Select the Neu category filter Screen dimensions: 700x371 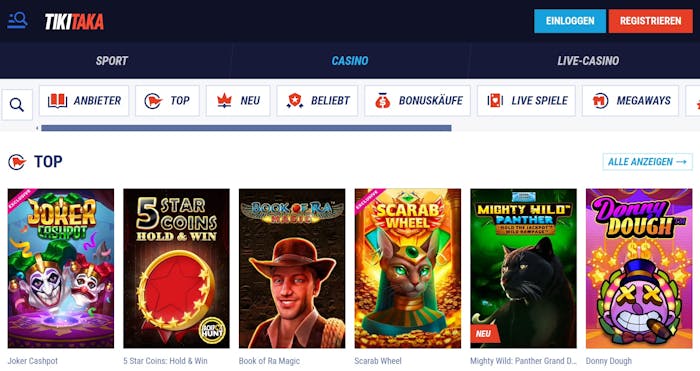coord(238,101)
